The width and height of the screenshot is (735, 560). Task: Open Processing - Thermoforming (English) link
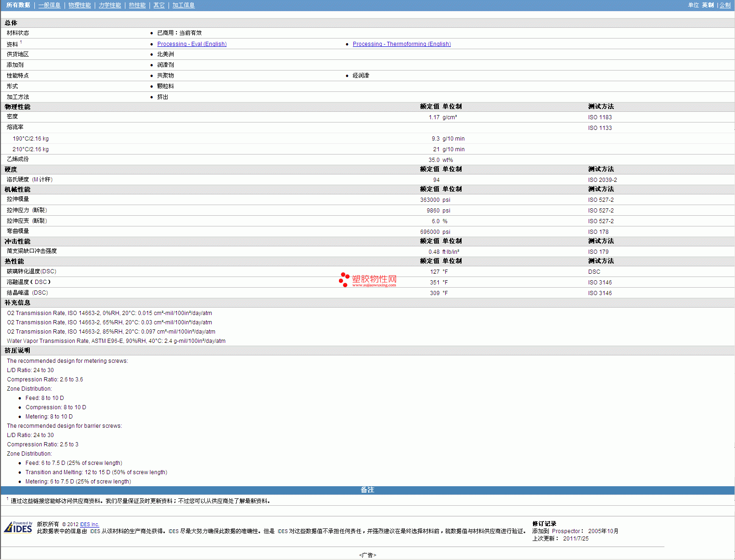tap(402, 44)
